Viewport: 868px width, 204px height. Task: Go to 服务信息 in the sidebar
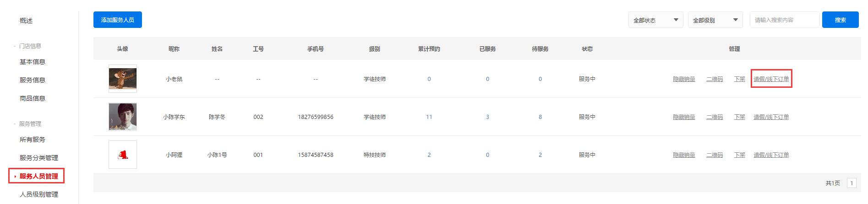coord(33,80)
